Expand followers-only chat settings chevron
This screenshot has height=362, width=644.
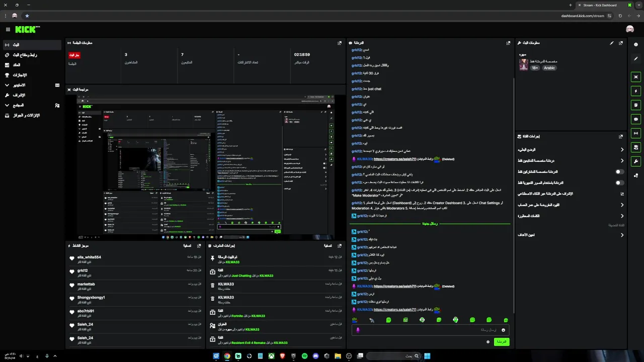pyautogui.click(x=622, y=160)
